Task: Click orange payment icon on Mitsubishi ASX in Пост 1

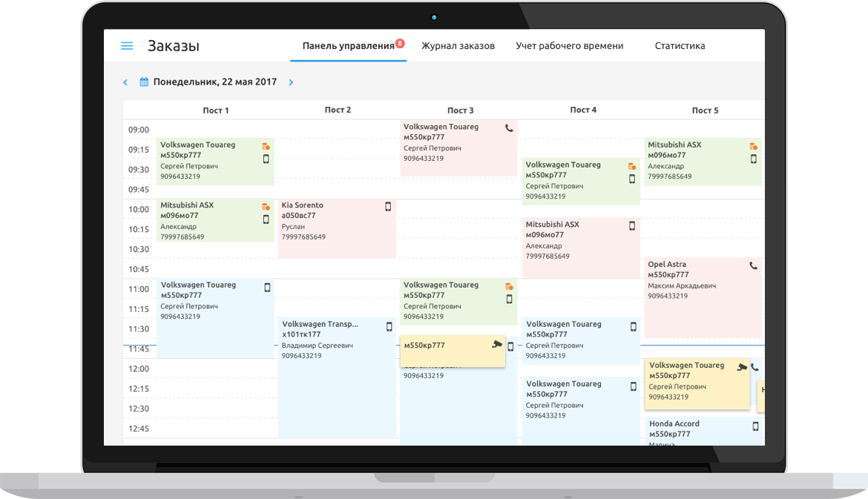Action: [266, 206]
